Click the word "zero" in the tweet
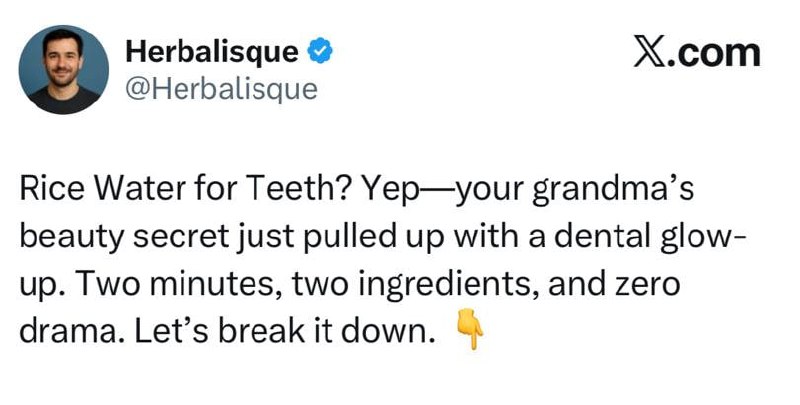This screenshot has height=405, width=800. click(643, 283)
